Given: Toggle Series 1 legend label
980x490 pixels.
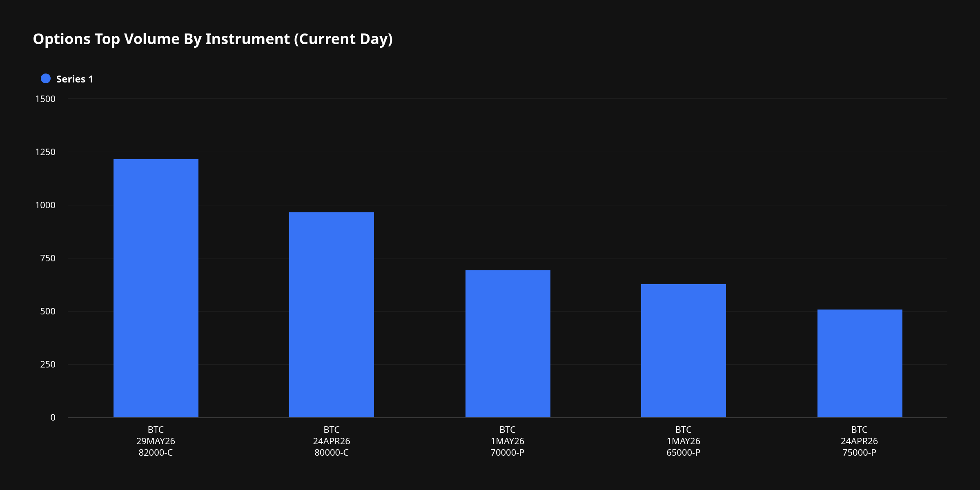Looking at the screenshot, I should 75,79.
